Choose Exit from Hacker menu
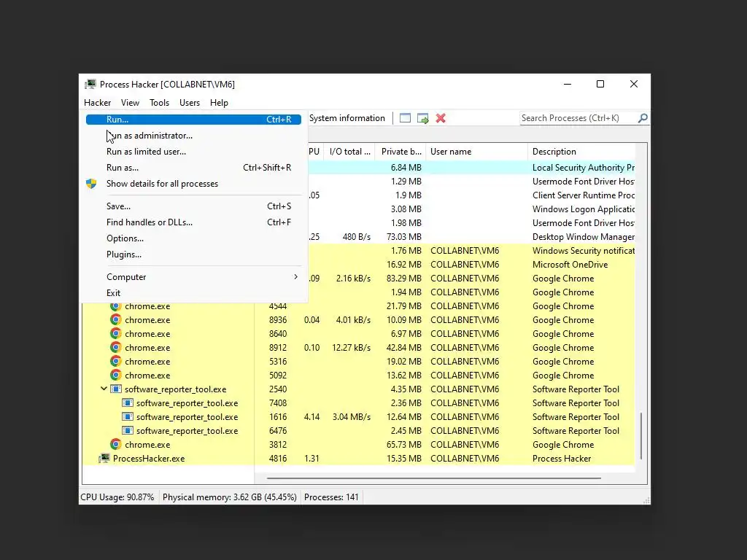 pyautogui.click(x=193, y=293)
